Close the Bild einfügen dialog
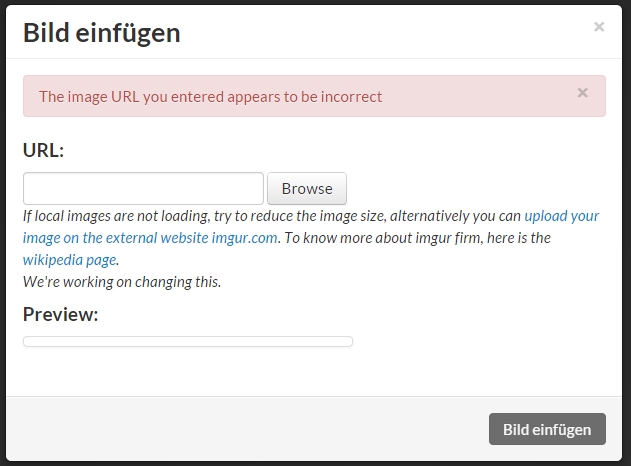The image size is (631, 466). [599, 27]
